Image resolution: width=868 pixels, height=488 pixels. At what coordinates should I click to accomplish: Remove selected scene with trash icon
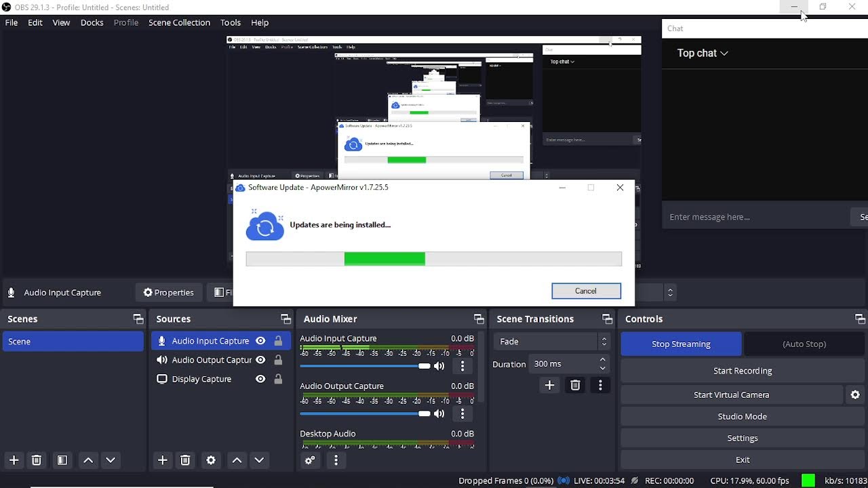[37, 460]
